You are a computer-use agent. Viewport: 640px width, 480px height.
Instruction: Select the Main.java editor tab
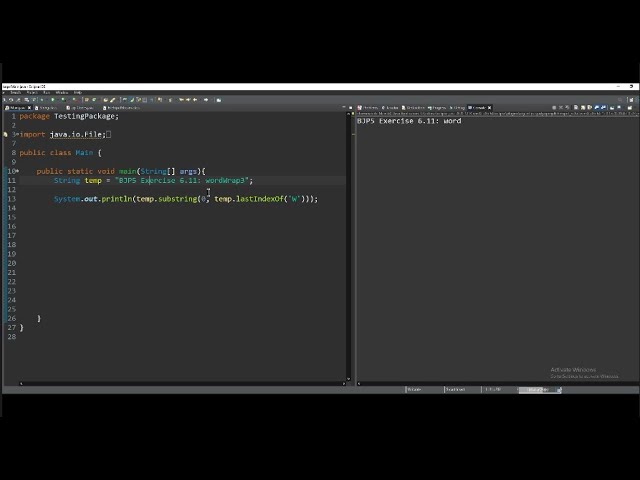[x=16, y=108]
